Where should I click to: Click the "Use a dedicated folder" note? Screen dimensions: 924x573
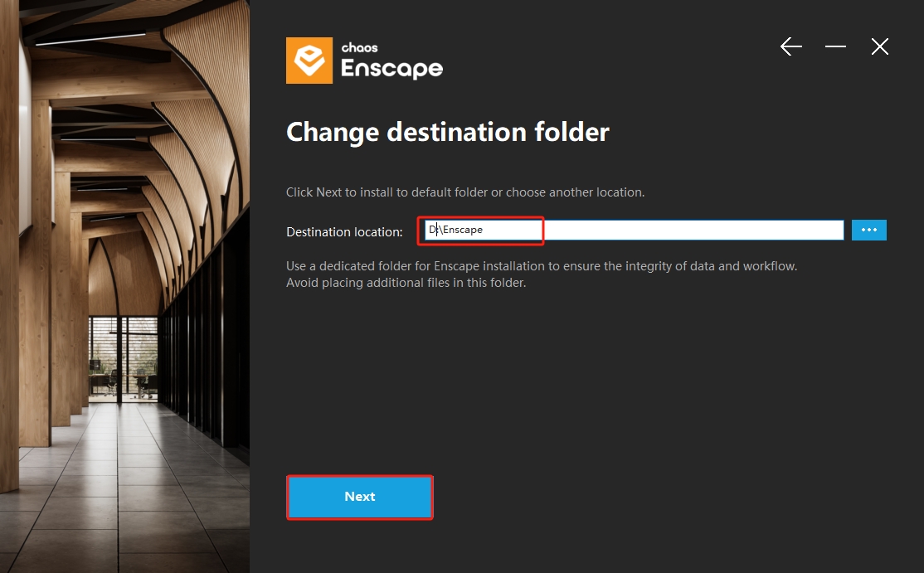[x=541, y=266]
